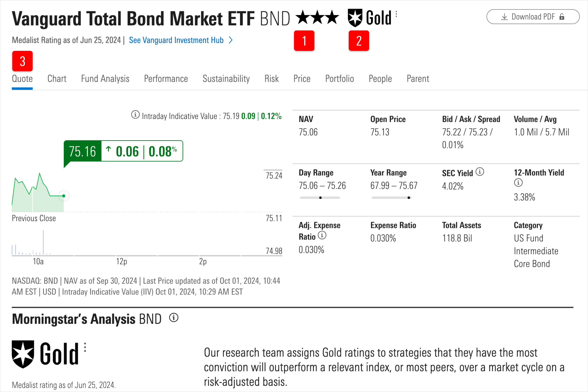Open the Morningstar's Analysis info icon
The image size is (588, 392).
click(174, 318)
